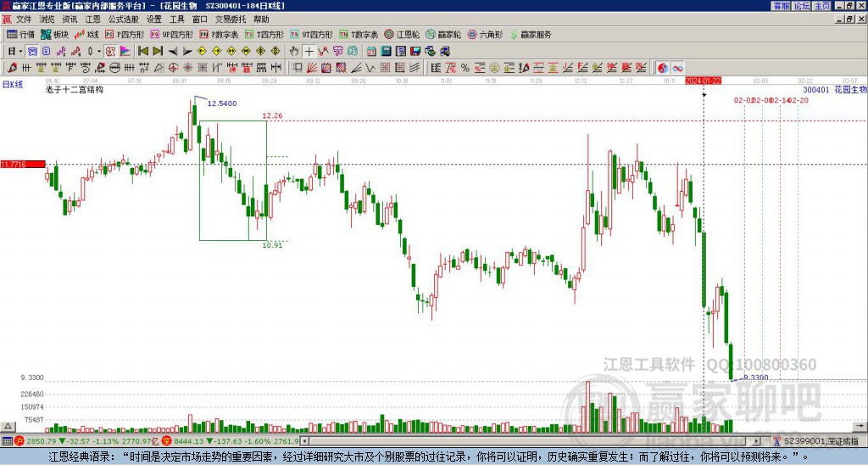Image resolution: width=868 pixels, height=465 pixels.
Task: Open the 文件 menu
Action: pyautogui.click(x=24, y=20)
